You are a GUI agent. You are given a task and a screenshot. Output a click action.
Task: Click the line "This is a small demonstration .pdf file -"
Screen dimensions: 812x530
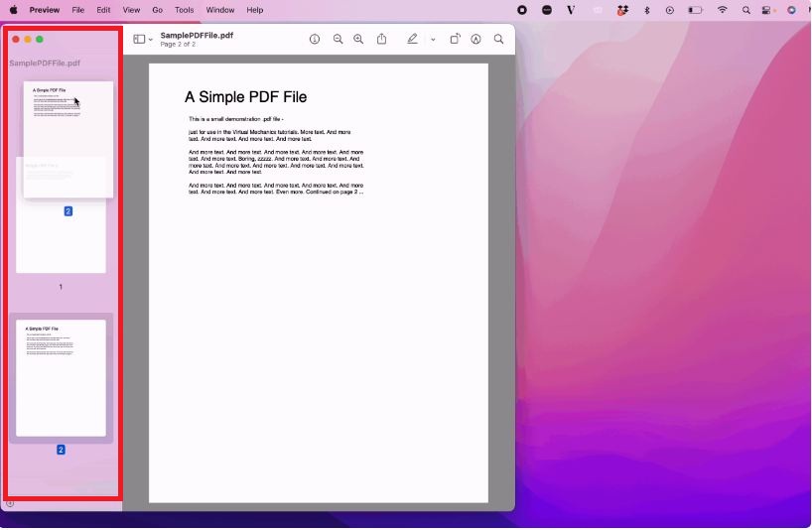tap(236, 119)
